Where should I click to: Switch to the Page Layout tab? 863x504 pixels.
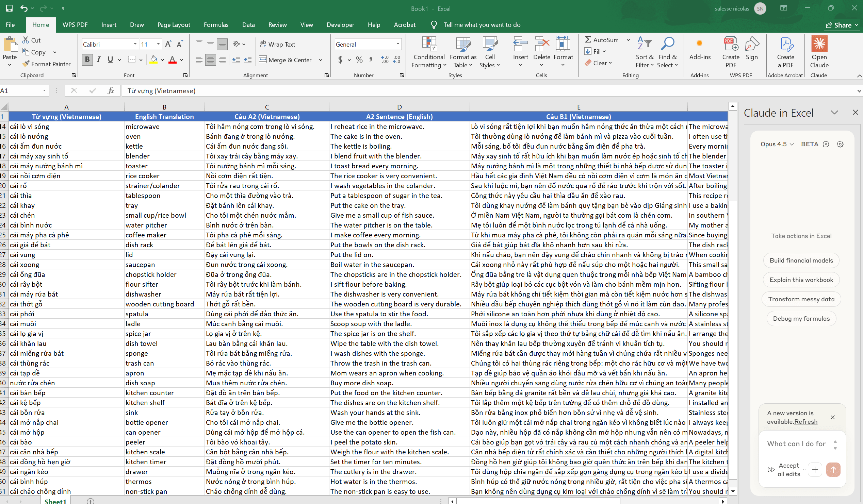tap(174, 24)
